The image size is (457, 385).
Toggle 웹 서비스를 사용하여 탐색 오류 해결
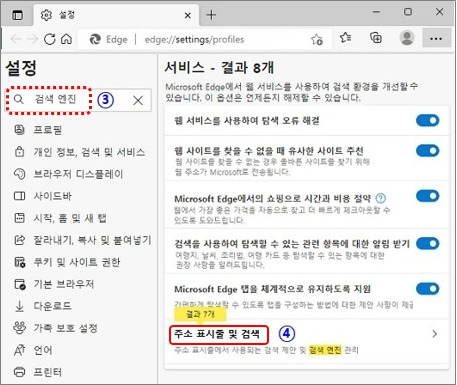(x=428, y=121)
